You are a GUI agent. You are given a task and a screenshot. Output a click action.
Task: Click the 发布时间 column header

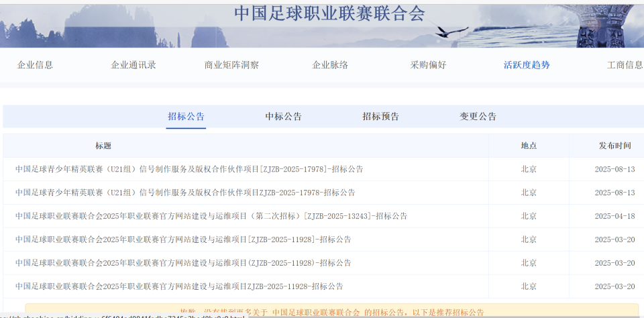coord(614,146)
